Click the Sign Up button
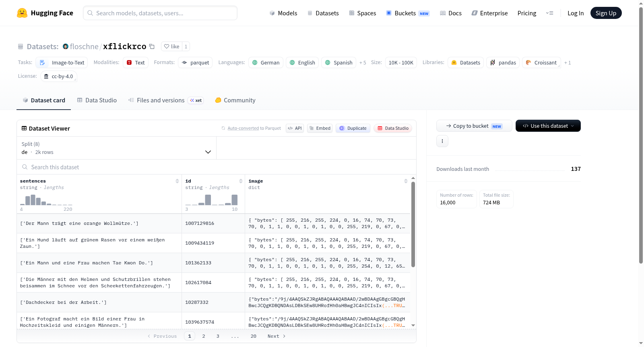The height and width of the screenshot is (347, 644). click(x=606, y=13)
